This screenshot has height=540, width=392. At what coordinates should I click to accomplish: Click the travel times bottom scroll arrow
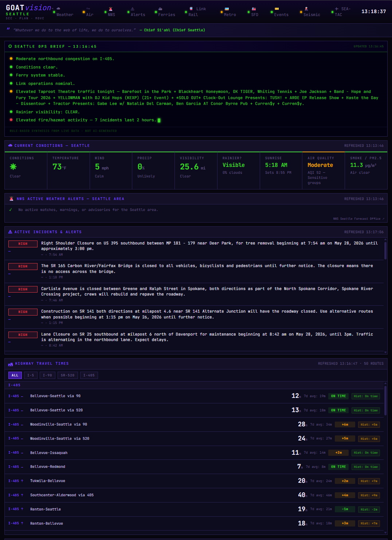point(385,532)
